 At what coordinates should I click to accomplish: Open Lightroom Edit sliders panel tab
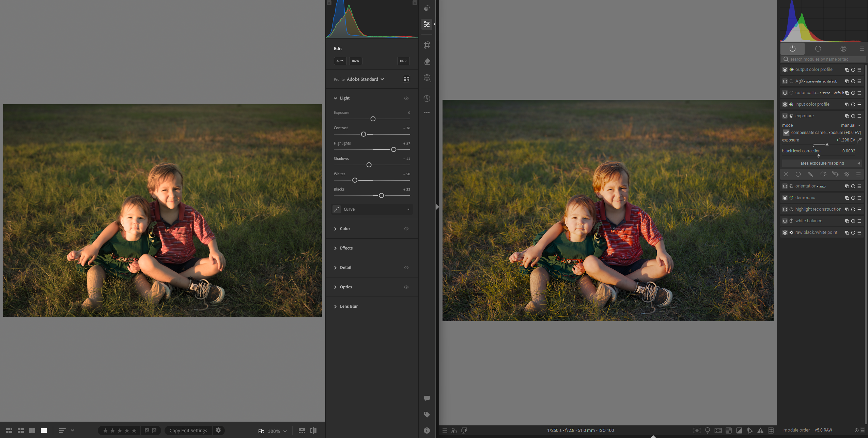point(427,24)
